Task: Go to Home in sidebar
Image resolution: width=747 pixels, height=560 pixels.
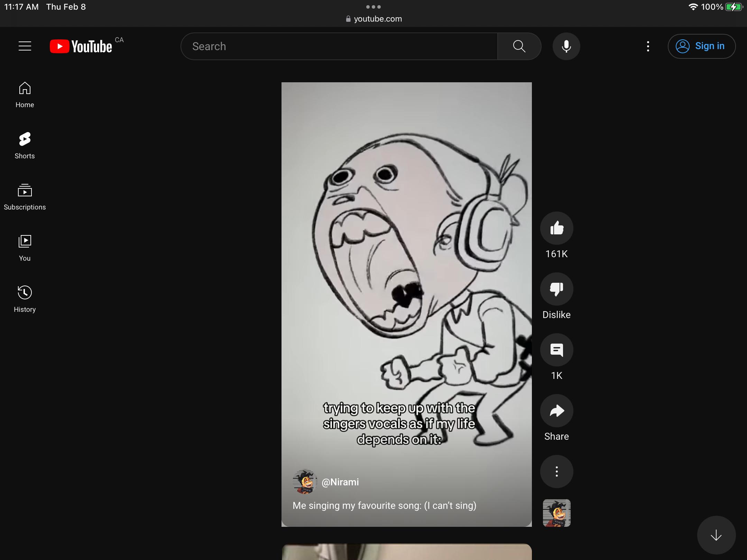Action: [25, 95]
